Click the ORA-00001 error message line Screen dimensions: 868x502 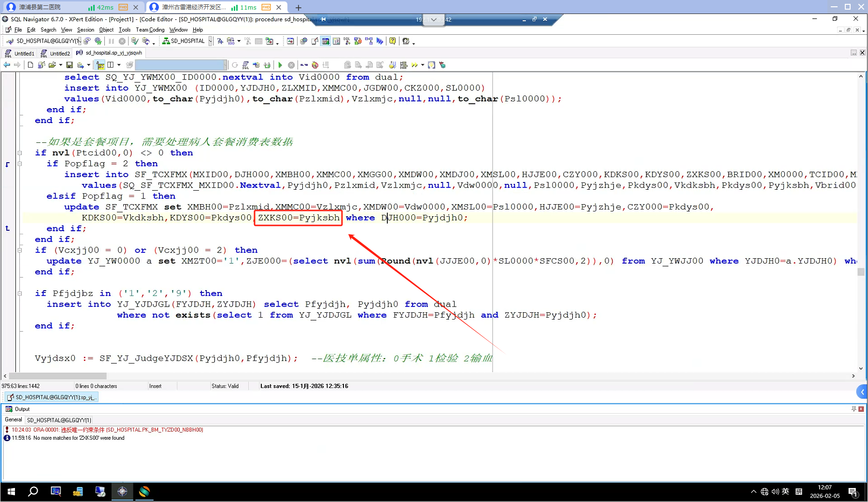[x=107, y=430]
